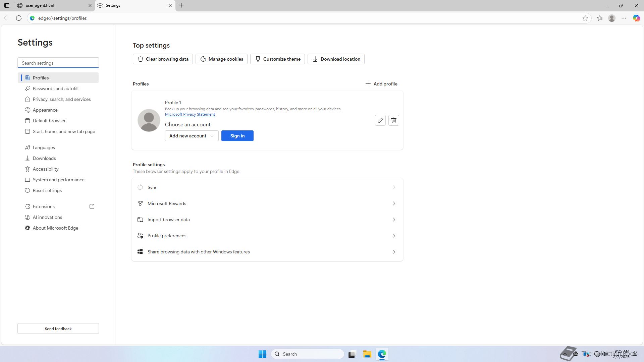Image resolution: width=644 pixels, height=362 pixels.
Task: Expand the Sync settings row
Action: [267, 187]
